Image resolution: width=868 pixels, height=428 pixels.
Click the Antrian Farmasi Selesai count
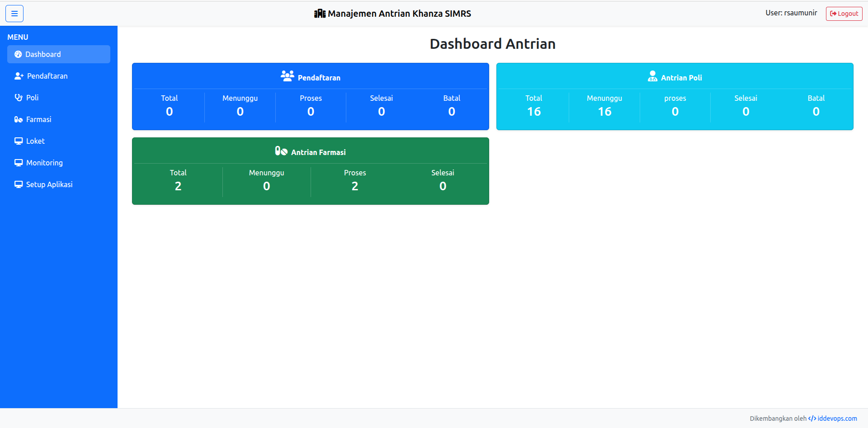[x=443, y=186]
